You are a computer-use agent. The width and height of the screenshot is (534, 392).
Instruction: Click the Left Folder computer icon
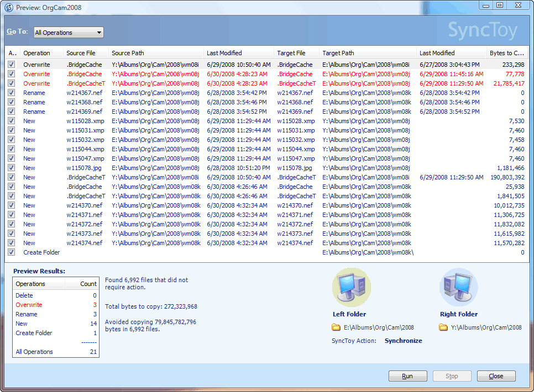pyautogui.click(x=352, y=288)
